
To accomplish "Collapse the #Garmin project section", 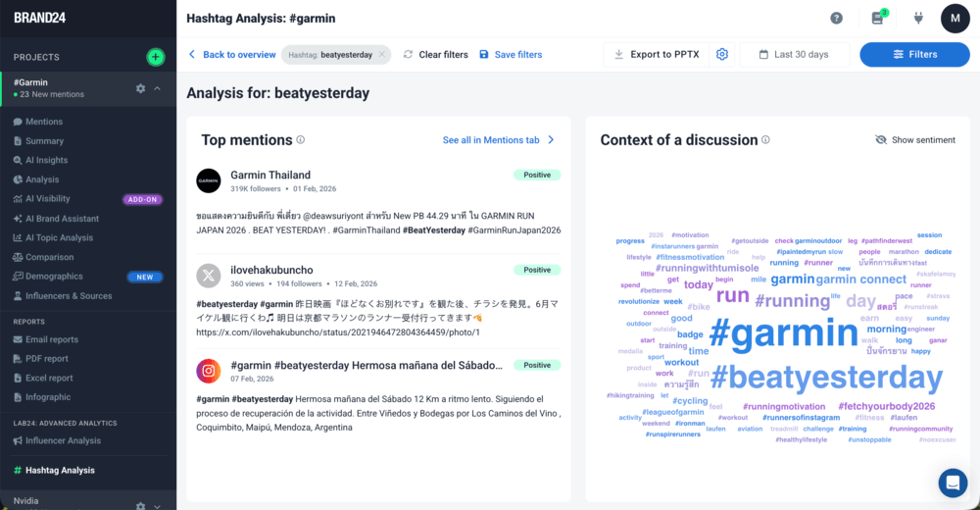I will click(x=158, y=88).
